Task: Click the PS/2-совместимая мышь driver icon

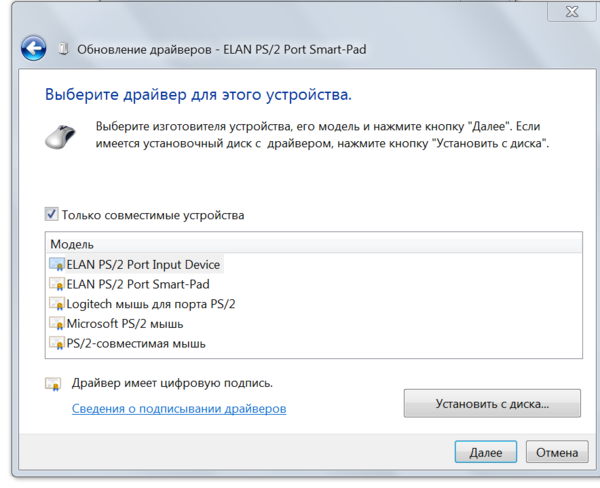Action: 56,344
